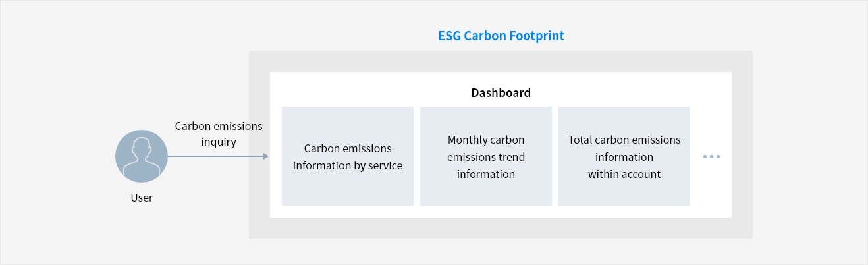Click "information by service" text in first card

click(348, 165)
